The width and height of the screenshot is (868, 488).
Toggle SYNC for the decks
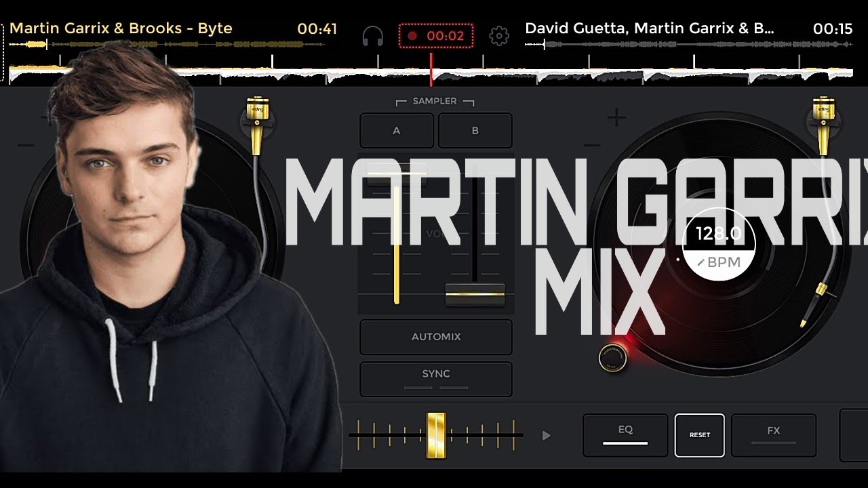click(x=436, y=378)
